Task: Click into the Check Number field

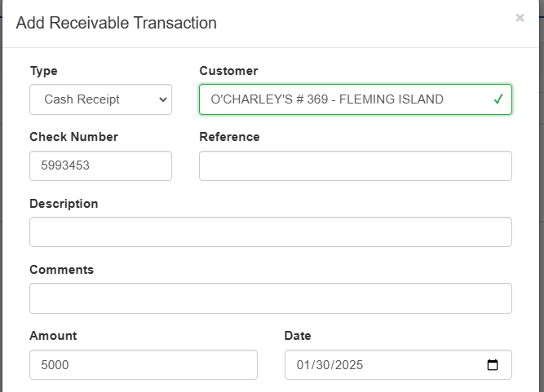Action: 100,165
